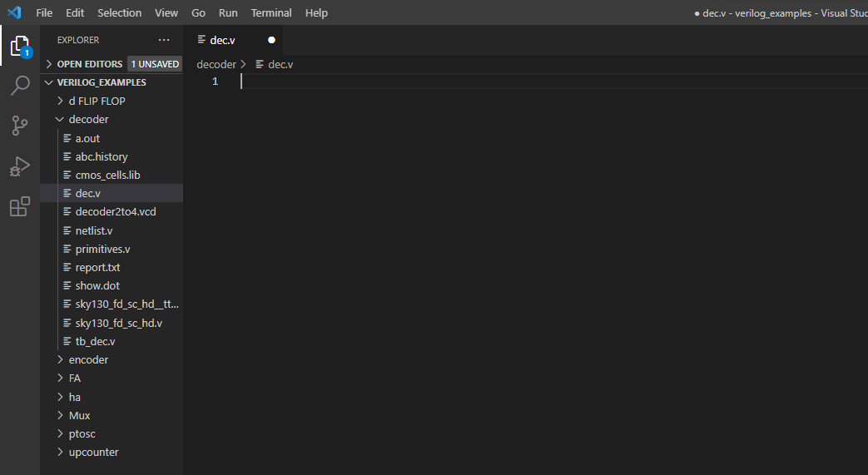Open the Terminal menu
The image size is (868, 475).
pyautogui.click(x=271, y=12)
